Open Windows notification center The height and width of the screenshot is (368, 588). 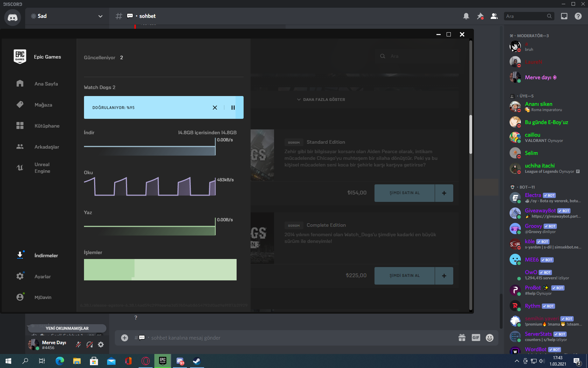coord(577,361)
